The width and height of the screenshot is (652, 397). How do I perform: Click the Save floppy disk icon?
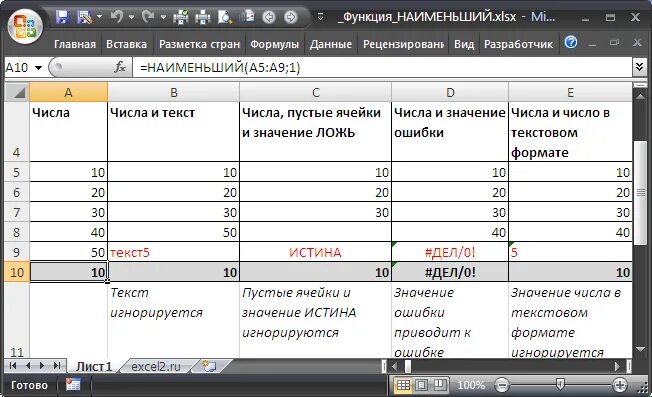(x=62, y=17)
